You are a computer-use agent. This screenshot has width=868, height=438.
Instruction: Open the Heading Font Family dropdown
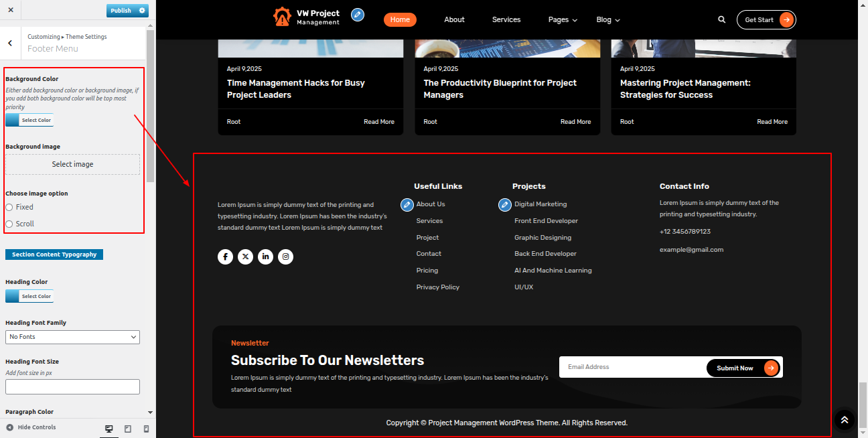(72, 337)
